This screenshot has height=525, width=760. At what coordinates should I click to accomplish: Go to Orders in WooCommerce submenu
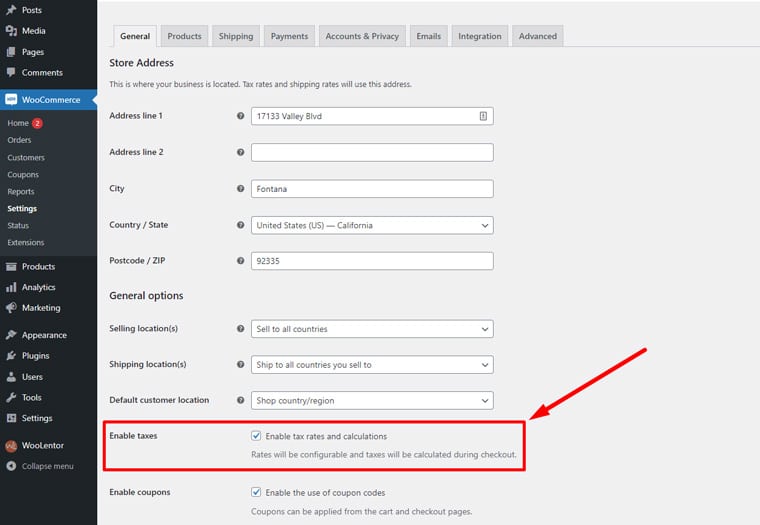tap(19, 140)
